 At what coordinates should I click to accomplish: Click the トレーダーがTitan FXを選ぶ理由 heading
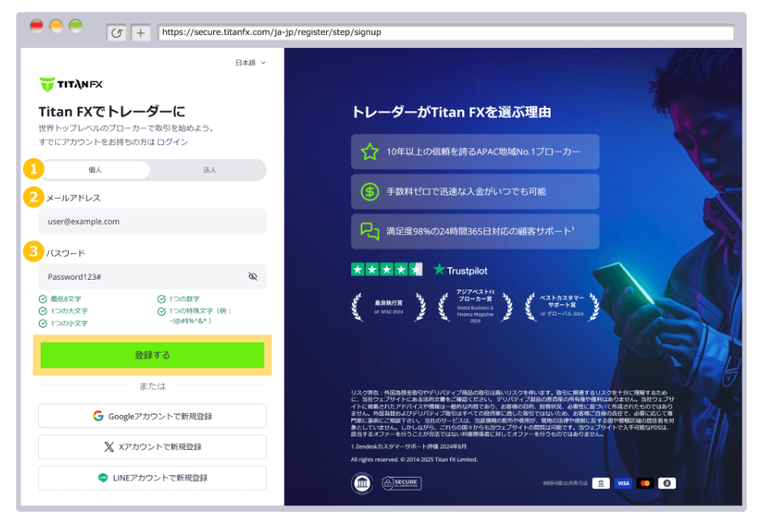pos(452,112)
